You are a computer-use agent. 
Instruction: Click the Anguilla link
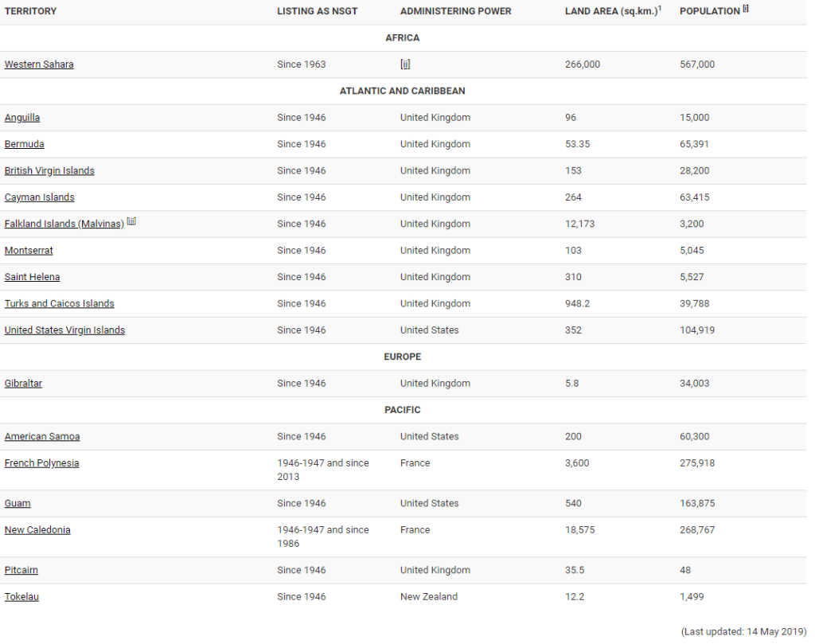tap(22, 118)
